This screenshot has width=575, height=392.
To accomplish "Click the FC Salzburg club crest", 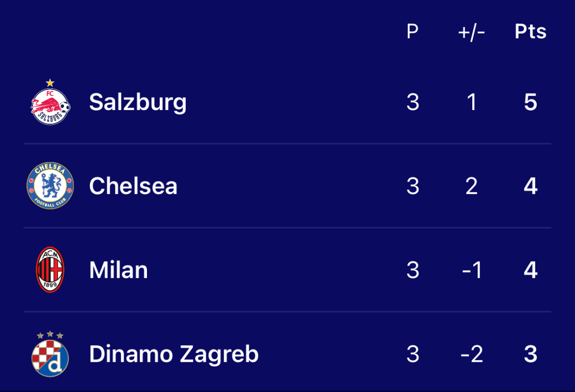I will click(x=50, y=102).
